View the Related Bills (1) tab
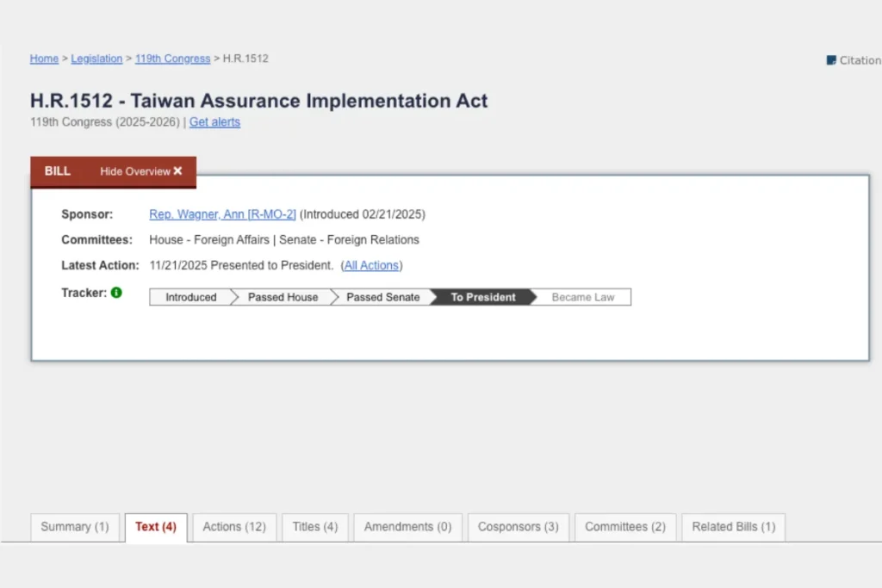 [733, 527]
